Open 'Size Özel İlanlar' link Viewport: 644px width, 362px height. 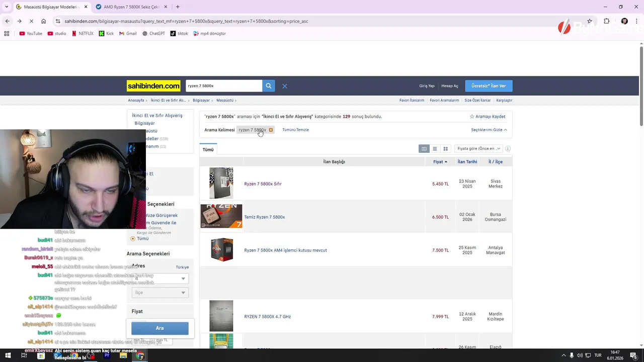(x=477, y=101)
